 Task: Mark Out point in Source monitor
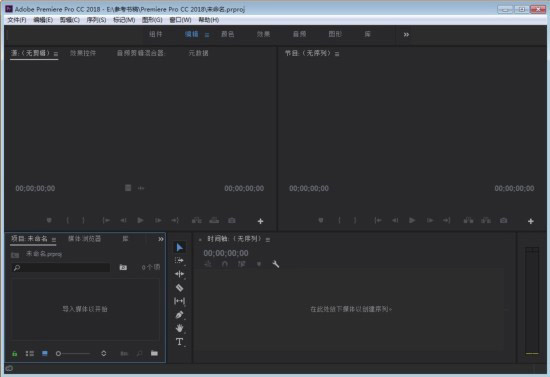(83, 220)
